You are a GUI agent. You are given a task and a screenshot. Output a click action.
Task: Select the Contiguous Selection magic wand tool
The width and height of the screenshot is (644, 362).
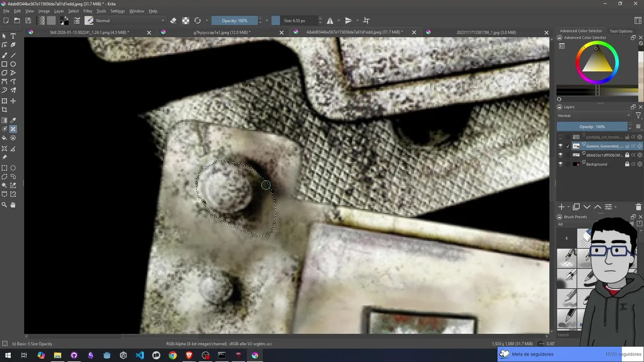click(x=5, y=186)
